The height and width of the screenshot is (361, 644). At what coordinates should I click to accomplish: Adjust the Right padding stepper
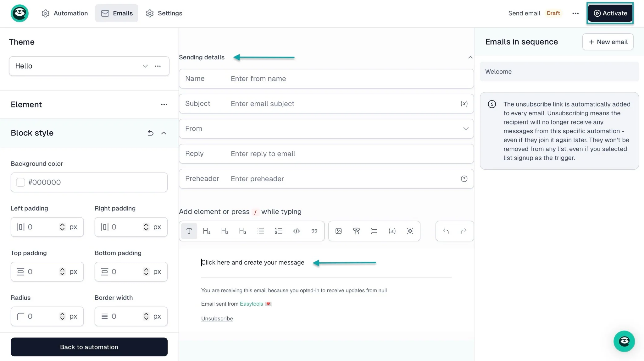(x=146, y=227)
